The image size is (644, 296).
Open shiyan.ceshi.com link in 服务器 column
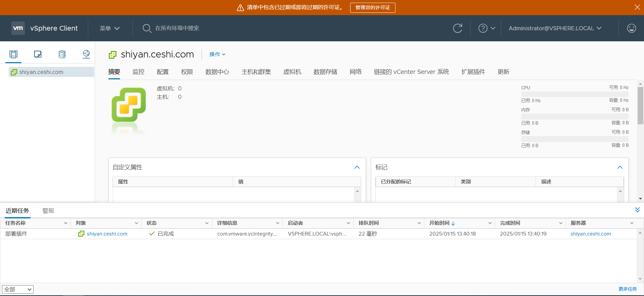pyautogui.click(x=591, y=234)
